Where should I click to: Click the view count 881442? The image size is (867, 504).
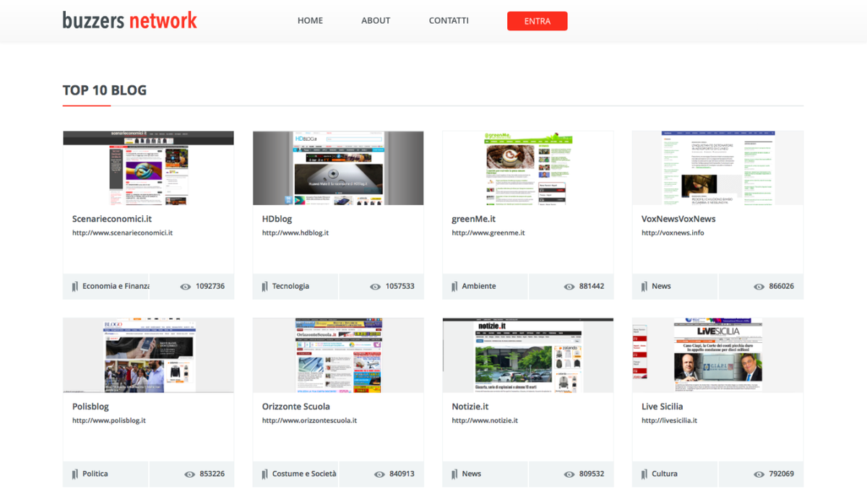click(592, 286)
